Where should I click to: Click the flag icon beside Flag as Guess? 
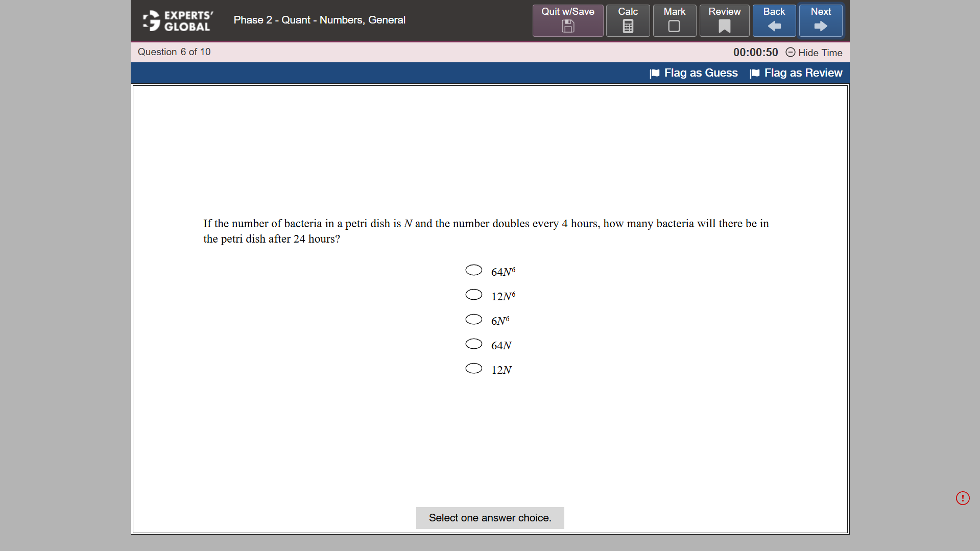click(654, 73)
